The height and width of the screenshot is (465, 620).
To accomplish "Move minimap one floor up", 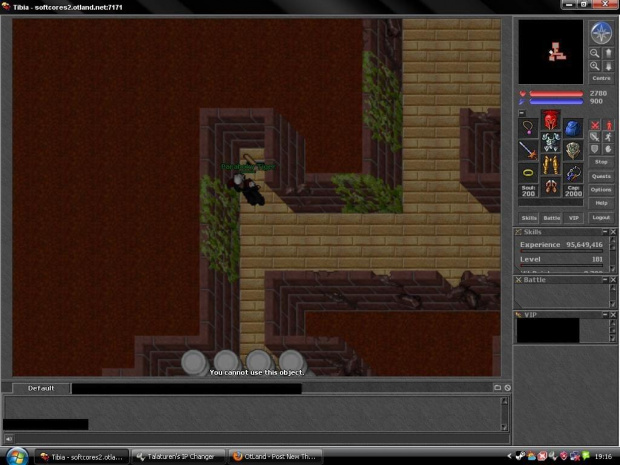I will pyautogui.click(x=608, y=53).
